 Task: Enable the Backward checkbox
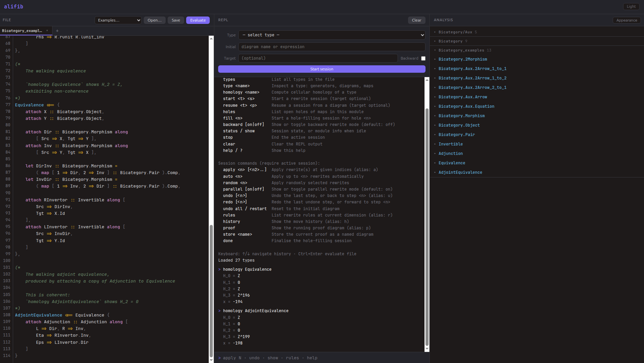point(423,58)
